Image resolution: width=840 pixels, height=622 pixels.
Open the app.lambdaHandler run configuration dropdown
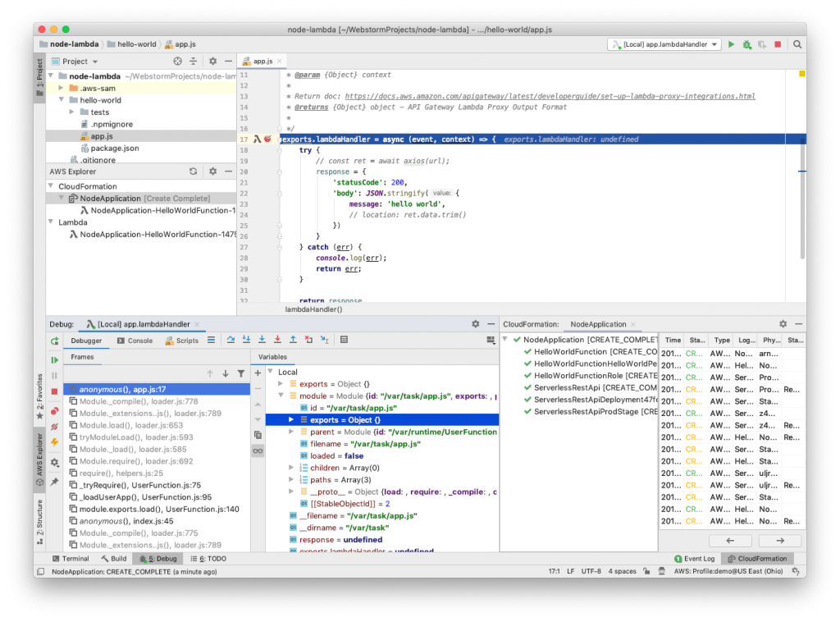coord(664,44)
